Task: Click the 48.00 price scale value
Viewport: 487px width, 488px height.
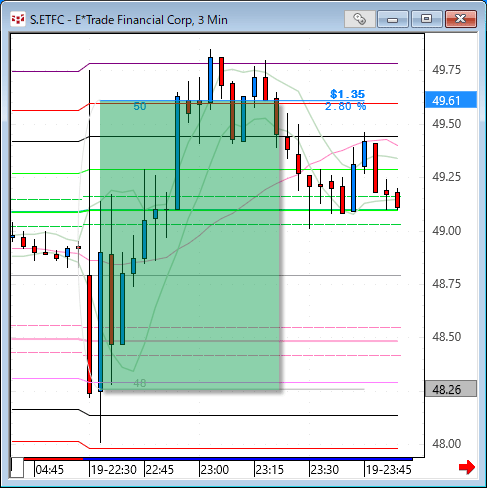Action: tap(446, 443)
